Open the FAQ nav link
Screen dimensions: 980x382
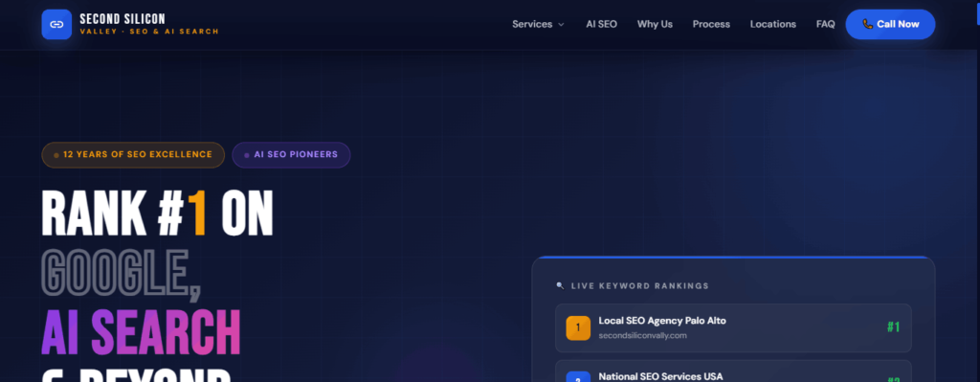pos(826,24)
